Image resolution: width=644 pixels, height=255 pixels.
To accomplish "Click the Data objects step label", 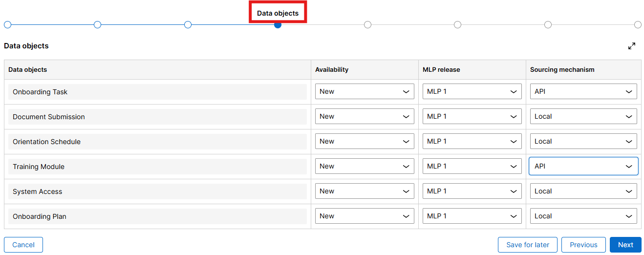I will pyautogui.click(x=278, y=13).
